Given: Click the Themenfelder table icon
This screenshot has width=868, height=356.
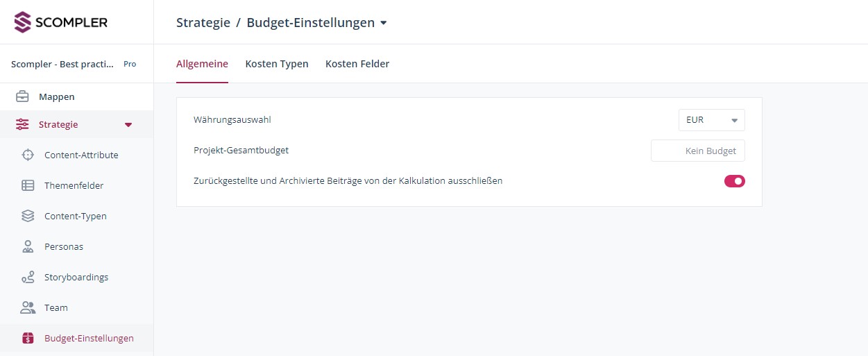Looking at the screenshot, I should tap(28, 185).
